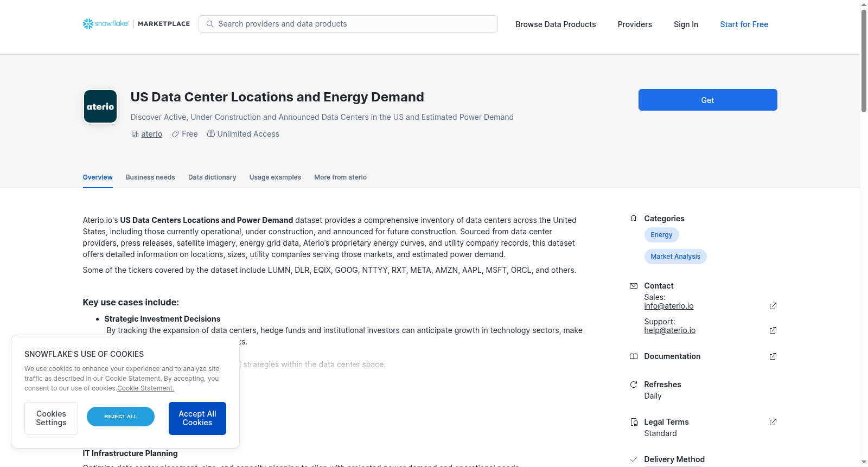
Task: Click Start for Free link
Action: pos(744,24)
